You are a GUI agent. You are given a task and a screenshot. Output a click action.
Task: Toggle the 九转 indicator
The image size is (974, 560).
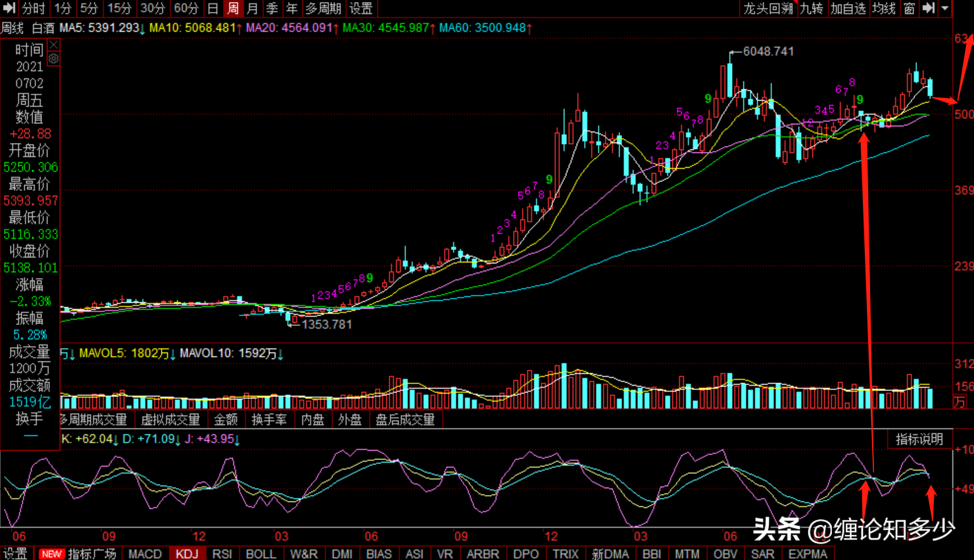pos(812,8)
